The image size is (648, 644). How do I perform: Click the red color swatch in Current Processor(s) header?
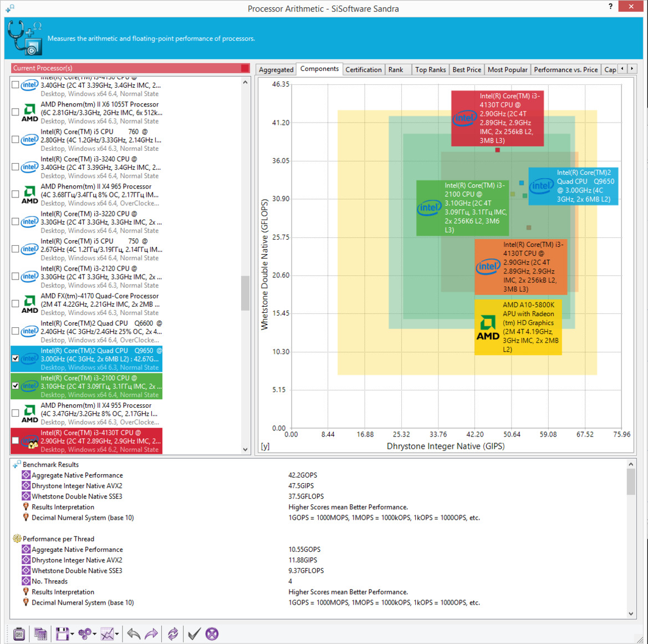(x=245, y=68)
